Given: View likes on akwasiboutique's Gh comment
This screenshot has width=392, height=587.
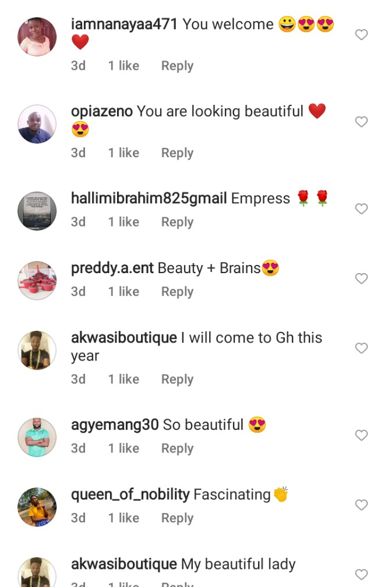Looking at the screenshot, I should point(123,379).
